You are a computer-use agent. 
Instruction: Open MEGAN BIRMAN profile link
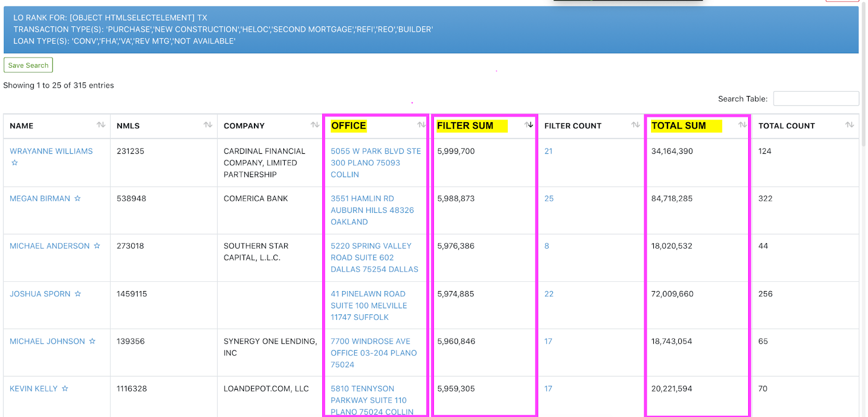click(x=40, y=199)
